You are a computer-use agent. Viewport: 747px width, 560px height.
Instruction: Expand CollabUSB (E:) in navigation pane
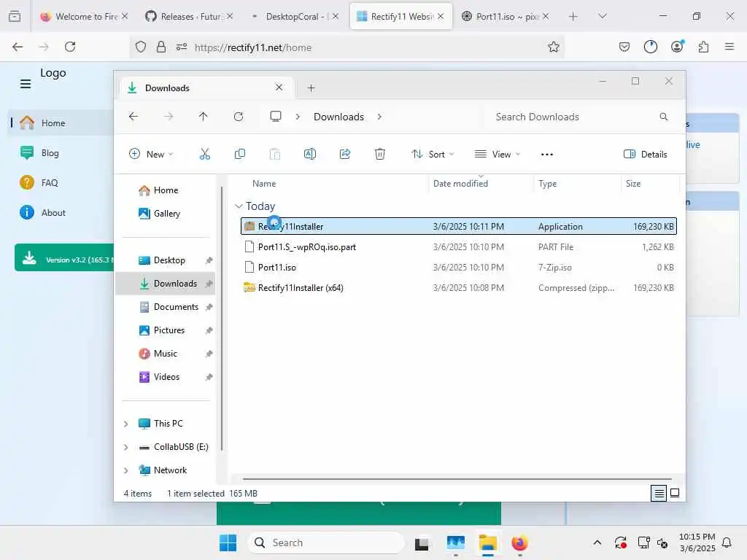coord(125,447)
